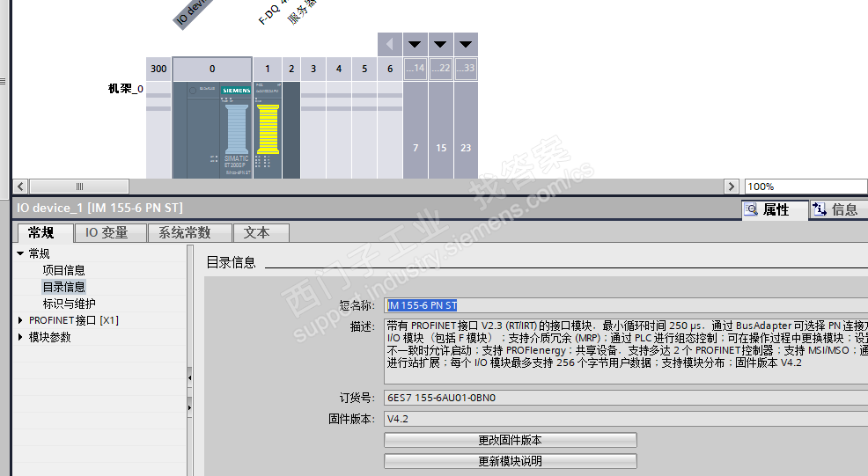
Task: Expand slot group ending at ...33
Action: pos(466,44)
